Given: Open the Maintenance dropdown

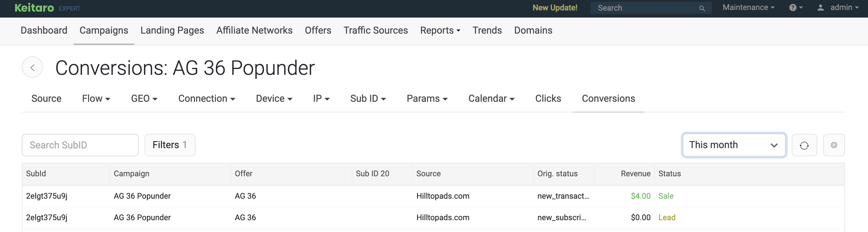Looking at the screenshot, I should pyautogui.click(x=748, y=8).
